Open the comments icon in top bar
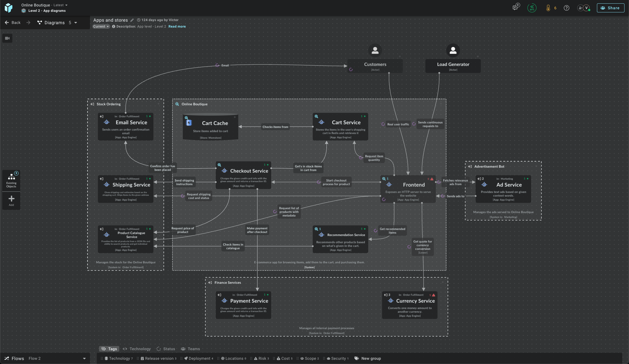629x364 pixels. (x=515, y=8)
